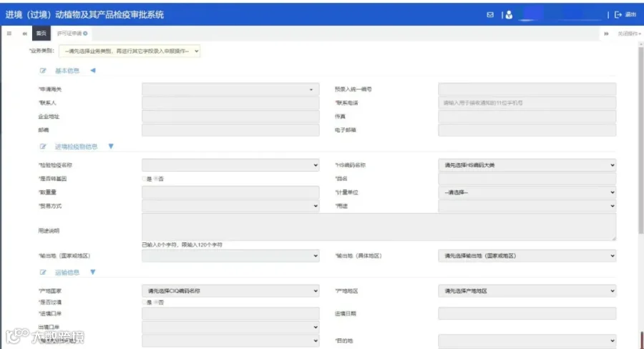Click the system title in blue header
This screenshot has height=349, width=644.
click(x=84, y=15)
